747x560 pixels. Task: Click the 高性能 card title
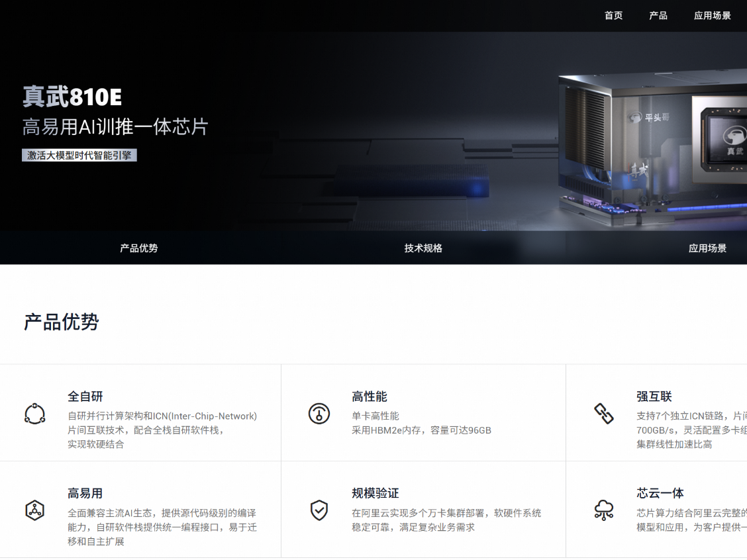click(370, 397)
